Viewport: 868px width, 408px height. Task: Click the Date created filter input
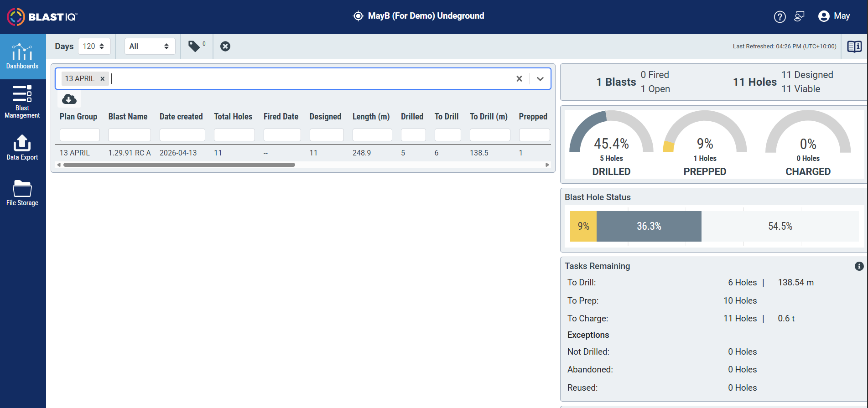pyautogui.click(x=182, y=135)
